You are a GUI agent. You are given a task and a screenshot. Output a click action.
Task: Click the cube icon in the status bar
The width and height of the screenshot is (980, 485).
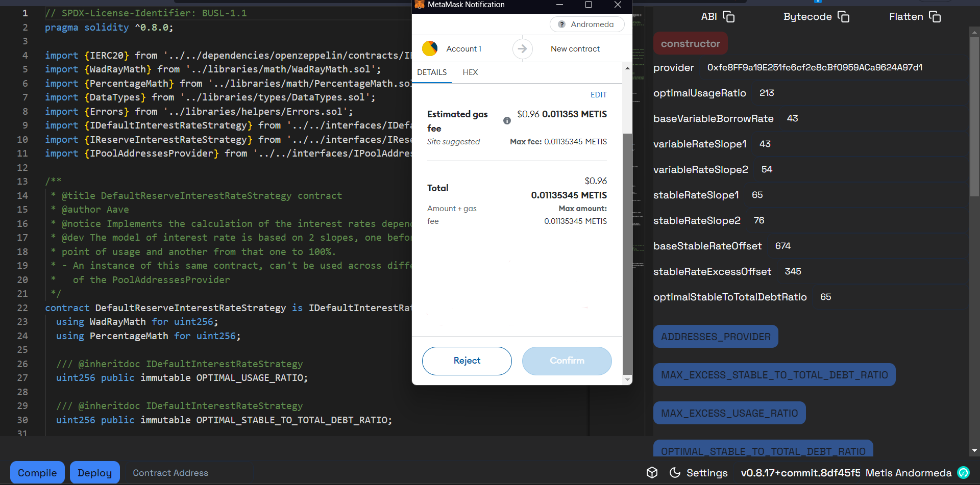coord(652,472)
